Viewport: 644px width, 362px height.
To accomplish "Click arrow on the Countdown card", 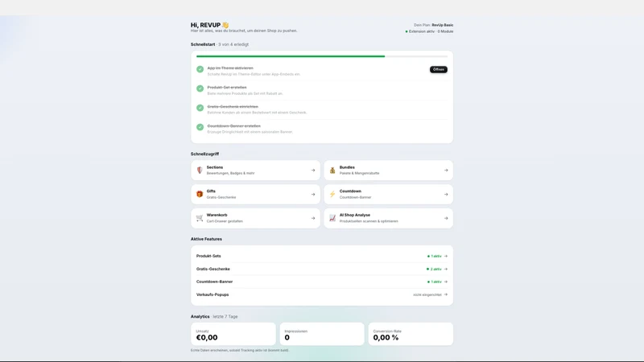I will click(446, 194).
